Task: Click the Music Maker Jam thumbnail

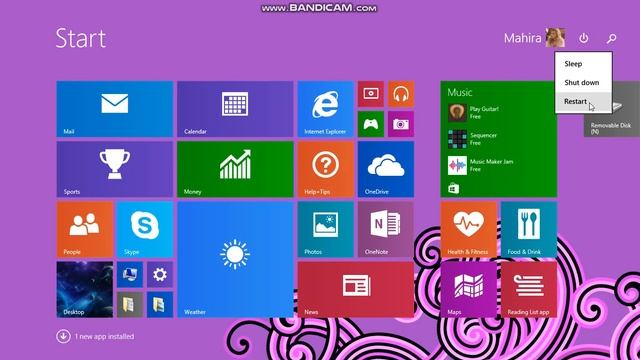Action: click(x=457, y=165)
